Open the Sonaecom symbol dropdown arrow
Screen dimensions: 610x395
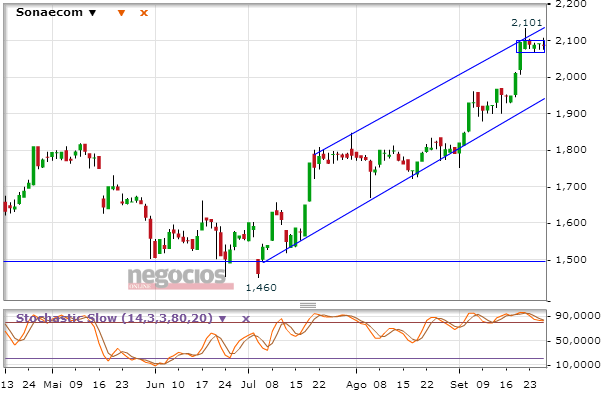coord(92,13)
